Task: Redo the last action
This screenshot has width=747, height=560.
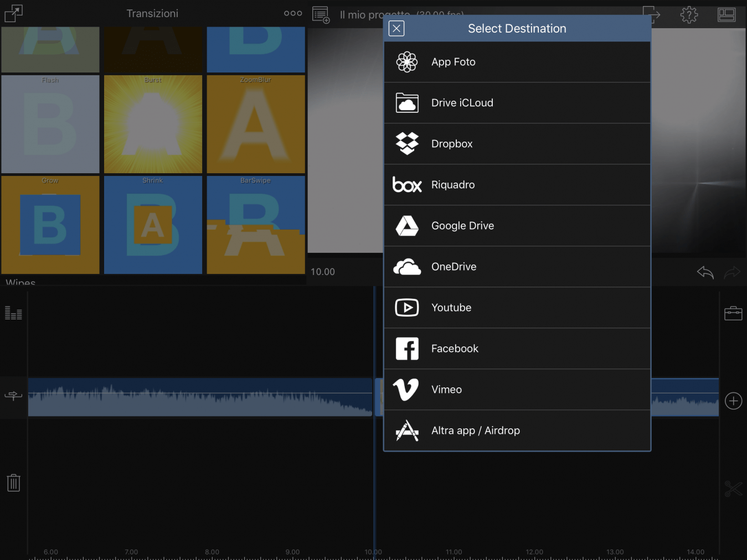Action: pyautogui.click(x=732, y=272)
